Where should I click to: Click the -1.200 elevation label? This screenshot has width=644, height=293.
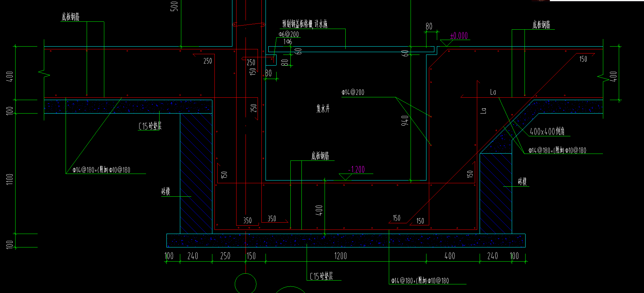(356, 169)
